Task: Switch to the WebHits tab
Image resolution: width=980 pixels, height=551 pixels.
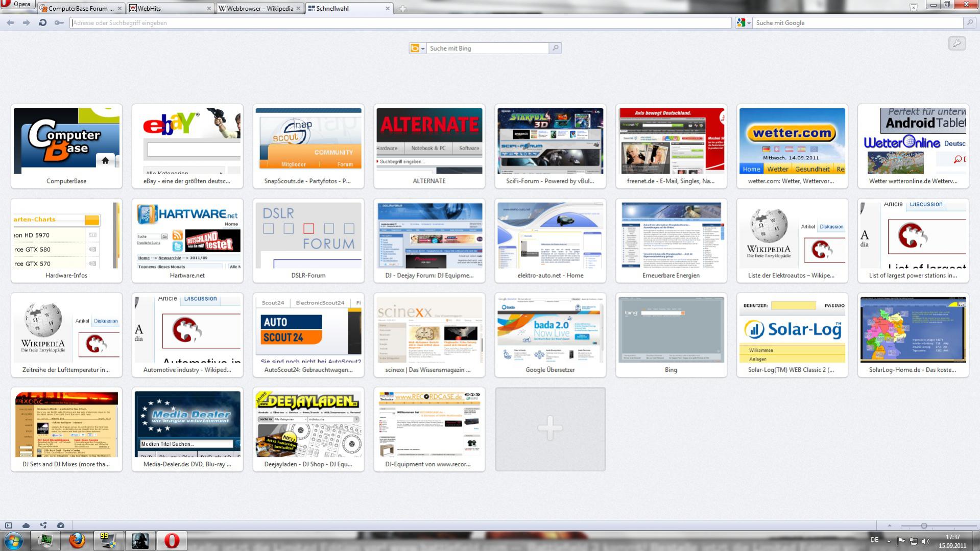Action: [171, 8]
